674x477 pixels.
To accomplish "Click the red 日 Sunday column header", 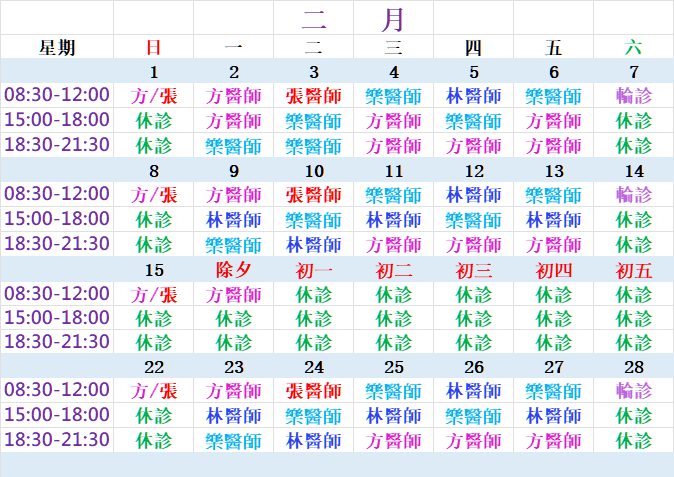I will click(x=153, y=47).
